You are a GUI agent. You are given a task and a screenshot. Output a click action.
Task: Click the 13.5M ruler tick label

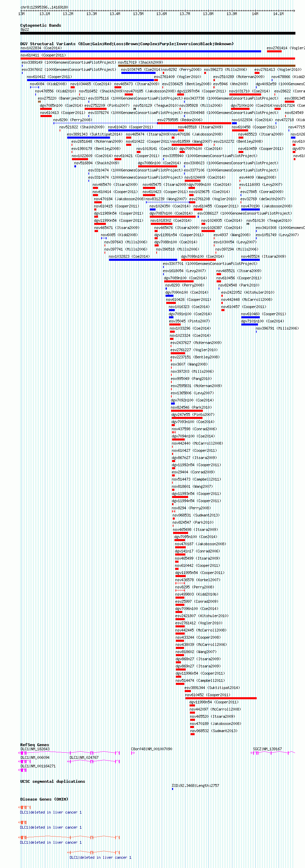(x=138, y=14)
